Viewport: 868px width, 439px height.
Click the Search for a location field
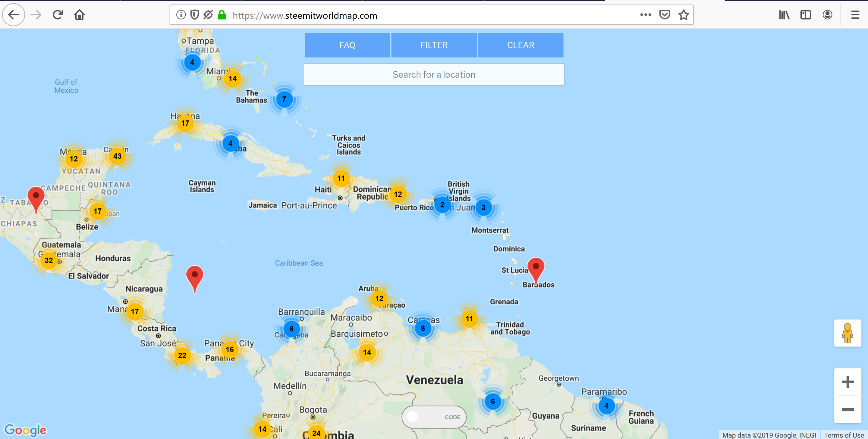coord(434,74)
